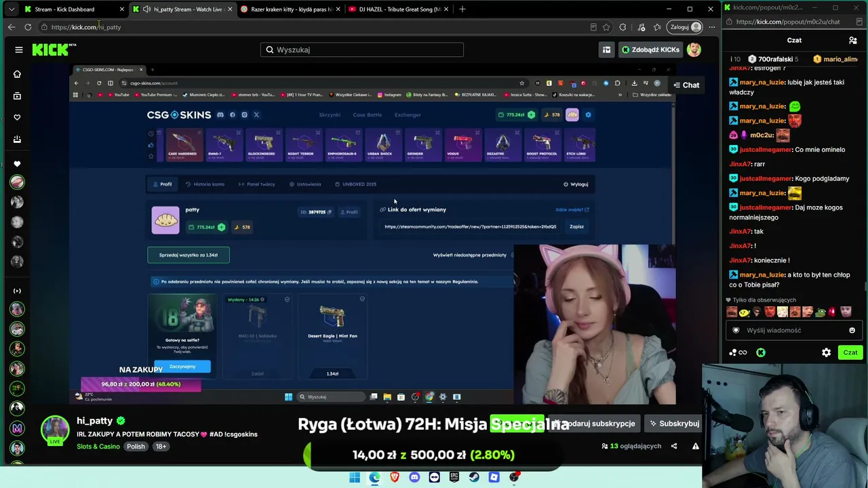Click Sprzedaj wszystko za 1.34zł in stream

coord(189,255)
